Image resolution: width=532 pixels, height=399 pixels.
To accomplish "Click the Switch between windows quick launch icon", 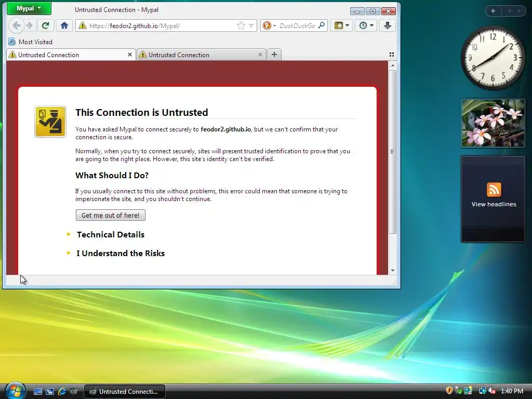I will (x=50, y=392).
